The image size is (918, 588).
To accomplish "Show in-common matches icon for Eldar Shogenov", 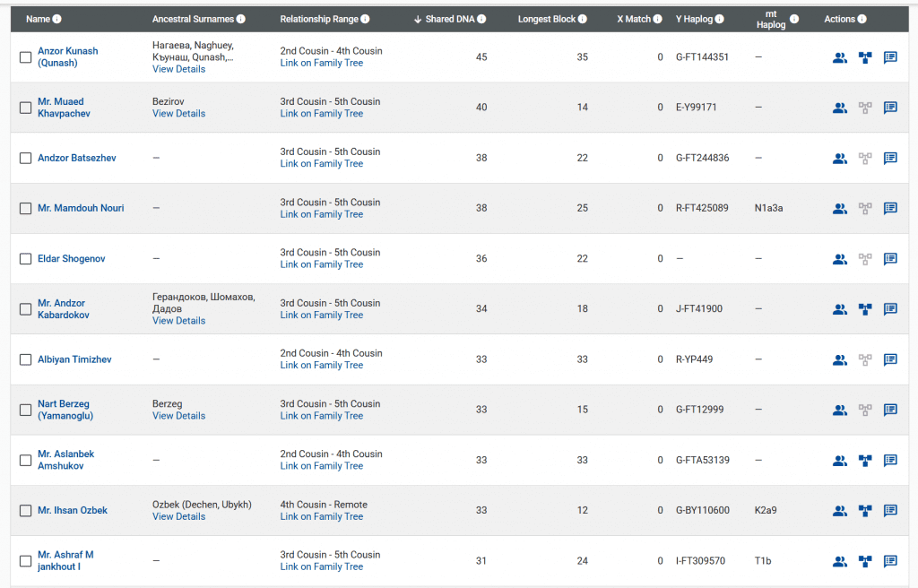I will coord(839,259).
